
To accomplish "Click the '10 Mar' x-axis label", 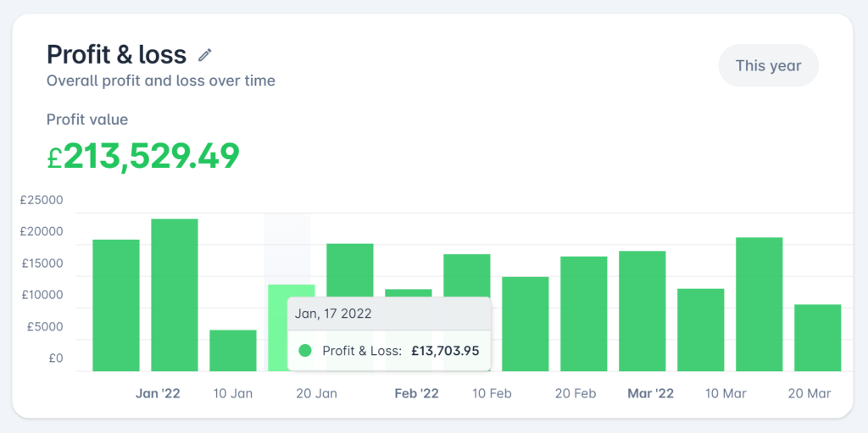I will tap(726, 394).
